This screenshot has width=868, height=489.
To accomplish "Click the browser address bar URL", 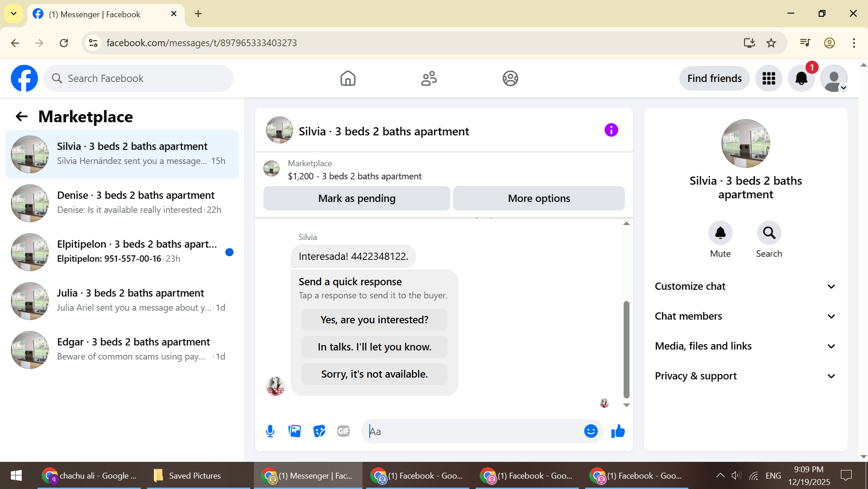I will click(x=201, y=43).
